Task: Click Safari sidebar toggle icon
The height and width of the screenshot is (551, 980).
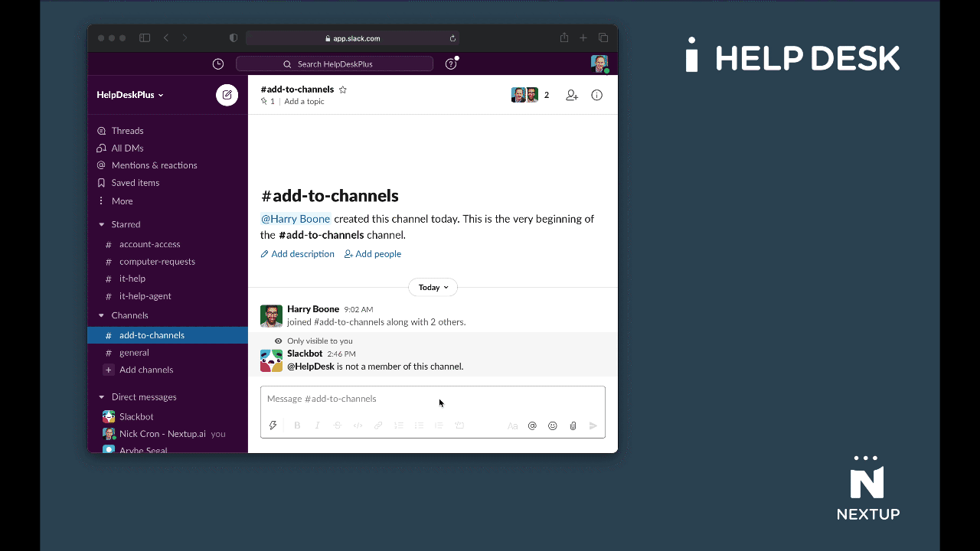Action: coord(145,38)
